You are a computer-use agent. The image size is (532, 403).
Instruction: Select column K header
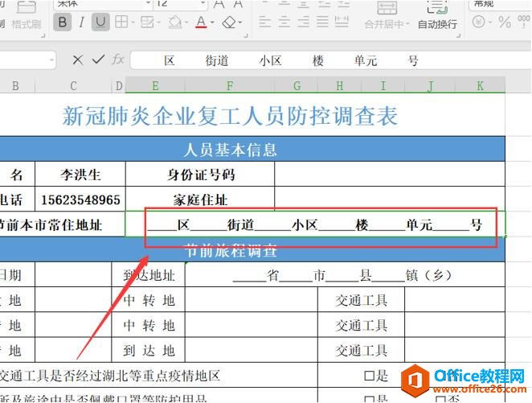(x=480, y=85)
